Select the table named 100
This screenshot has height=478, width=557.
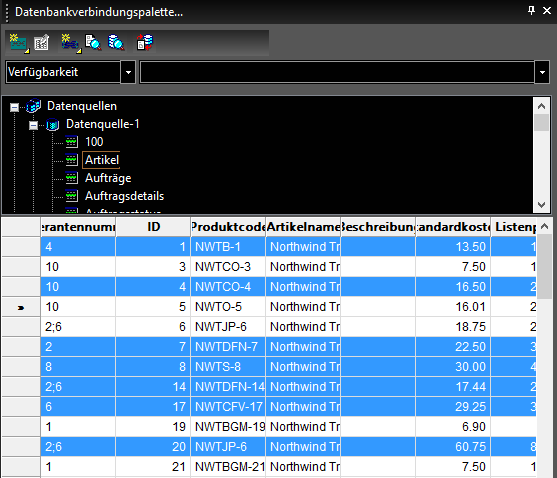(94, 142)
